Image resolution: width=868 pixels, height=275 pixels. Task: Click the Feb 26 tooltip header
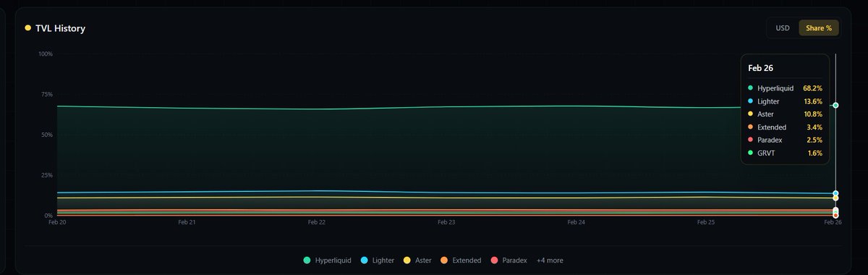[760, 68]
